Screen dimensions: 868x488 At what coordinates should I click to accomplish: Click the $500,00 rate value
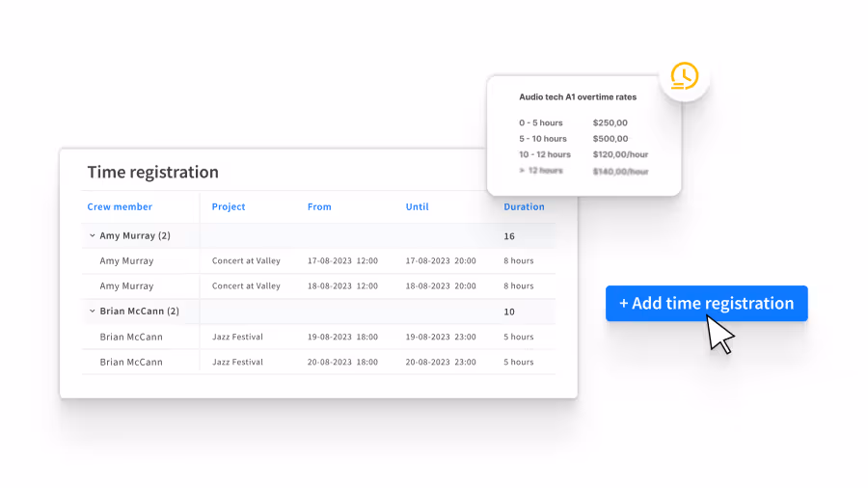point(610,138)
